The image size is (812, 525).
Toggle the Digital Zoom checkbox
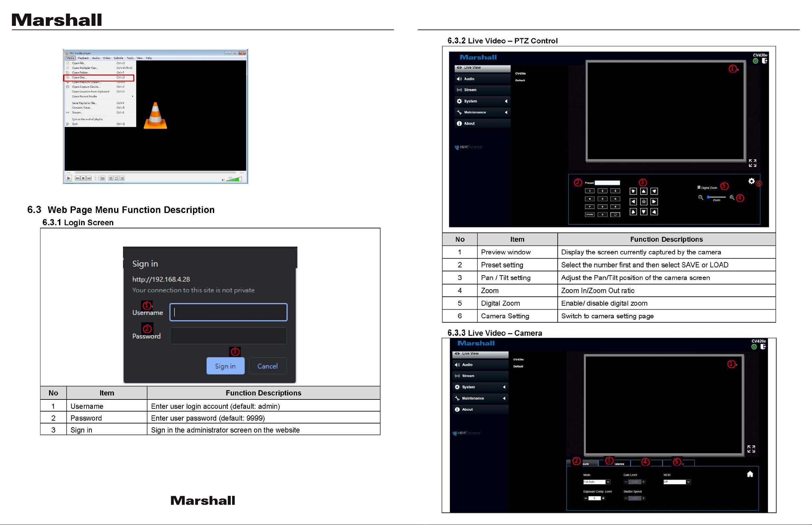pyautogui.click(x=699, y=187)
